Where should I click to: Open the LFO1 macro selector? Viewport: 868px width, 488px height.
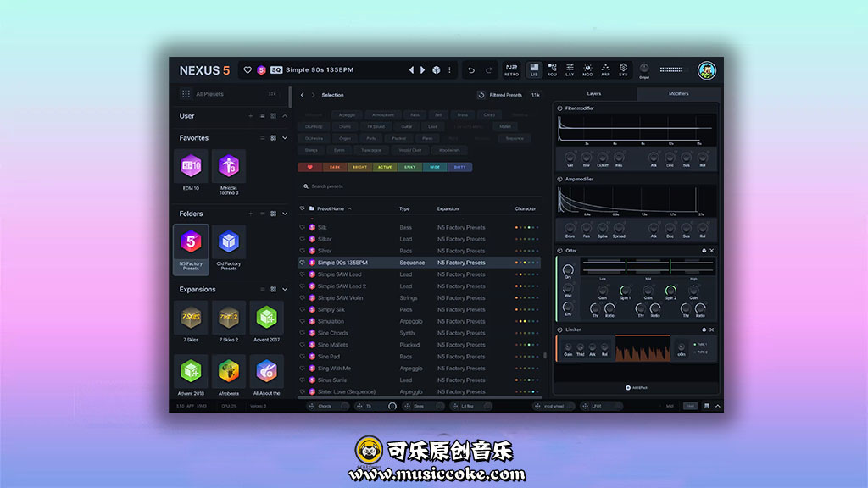[x=601, y=406]
